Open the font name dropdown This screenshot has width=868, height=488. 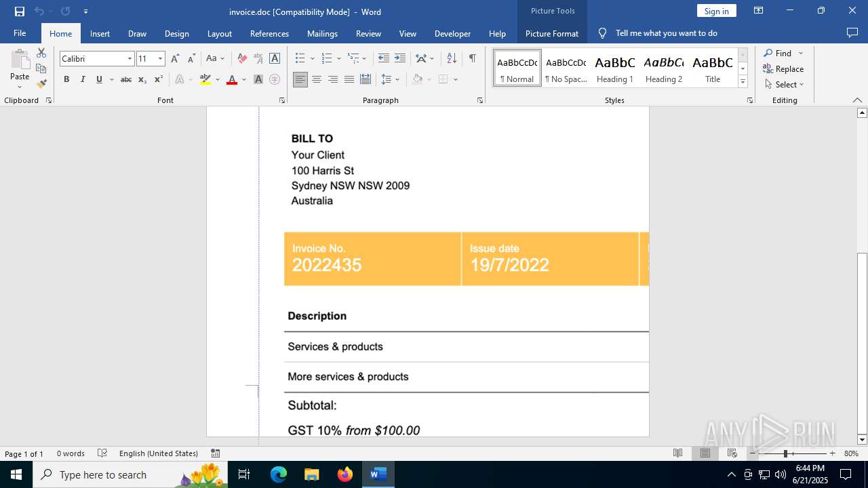[130, 59]
